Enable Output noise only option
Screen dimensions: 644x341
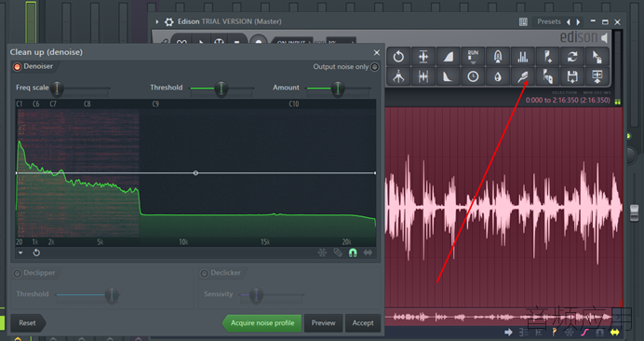374,67
